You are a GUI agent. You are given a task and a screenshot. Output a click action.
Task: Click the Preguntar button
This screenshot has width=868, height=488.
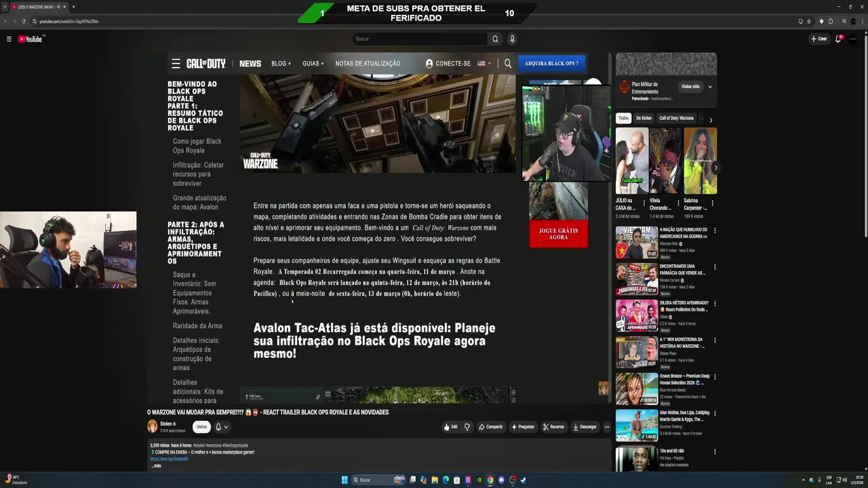click(x=523, y=427)
